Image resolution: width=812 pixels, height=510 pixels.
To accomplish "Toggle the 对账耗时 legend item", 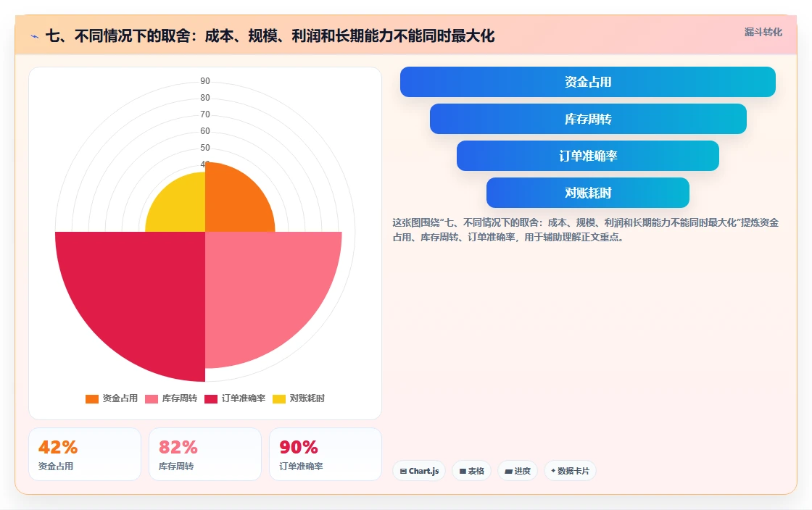I will 299,398.
